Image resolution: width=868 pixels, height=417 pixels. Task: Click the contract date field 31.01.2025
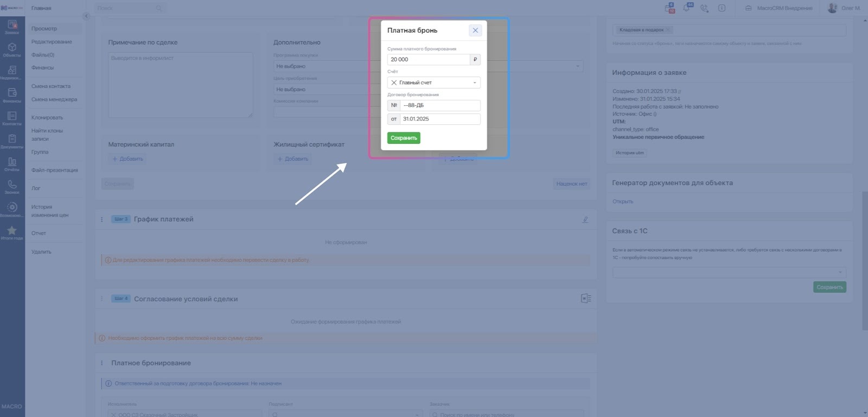pos(439,119)
